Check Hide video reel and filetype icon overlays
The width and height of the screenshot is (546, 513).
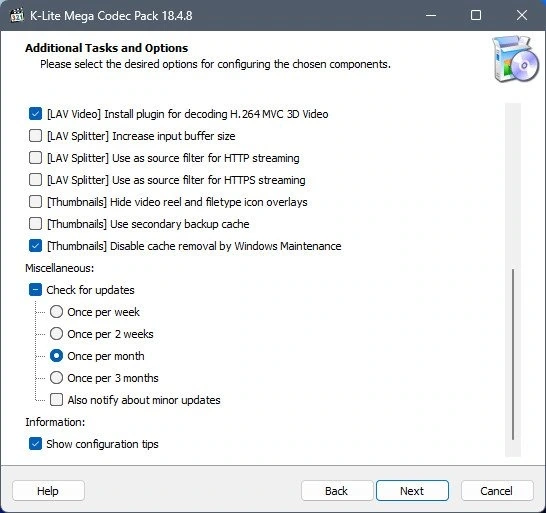pos(36,202)
